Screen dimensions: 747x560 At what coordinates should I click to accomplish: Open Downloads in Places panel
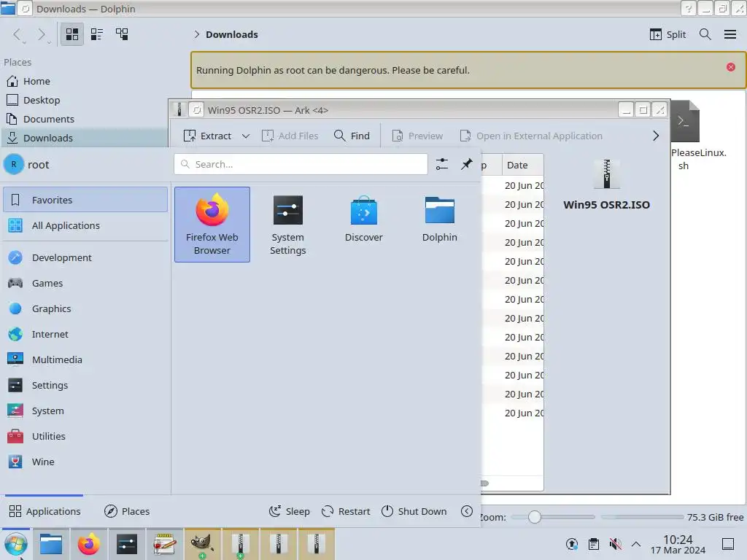click(x=85, y=138)
